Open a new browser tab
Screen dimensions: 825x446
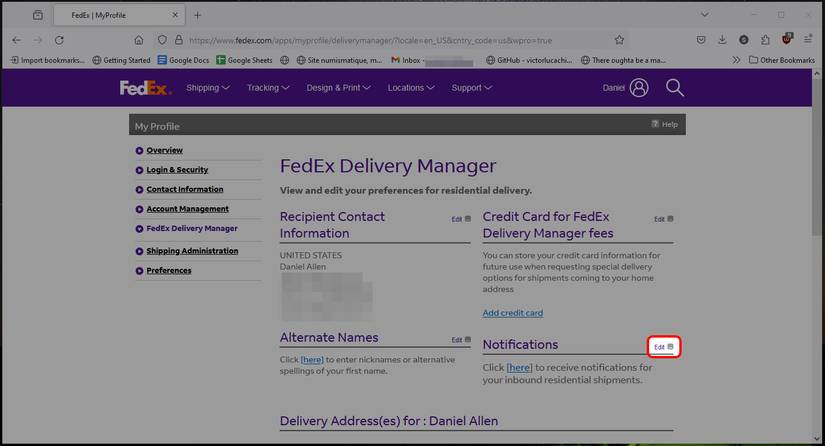pos(197,15)
